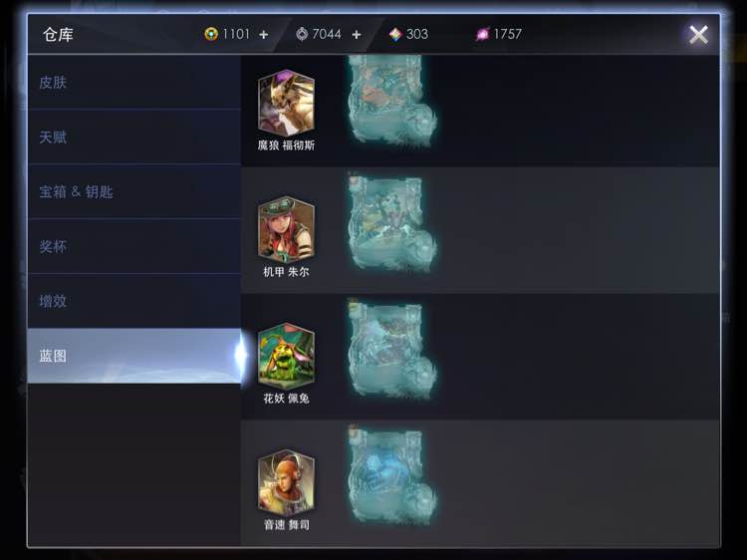The width and height of the screenshot is (747, 560).
Task: Select the highlighted 蓝图 tab
Action: click(x=134, y=356)
